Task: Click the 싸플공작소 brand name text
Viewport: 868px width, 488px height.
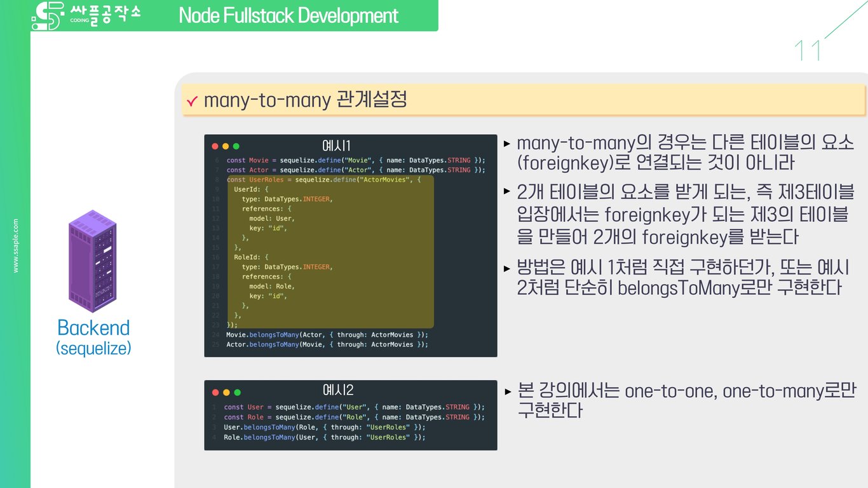Action: click(x=104, y=14)
